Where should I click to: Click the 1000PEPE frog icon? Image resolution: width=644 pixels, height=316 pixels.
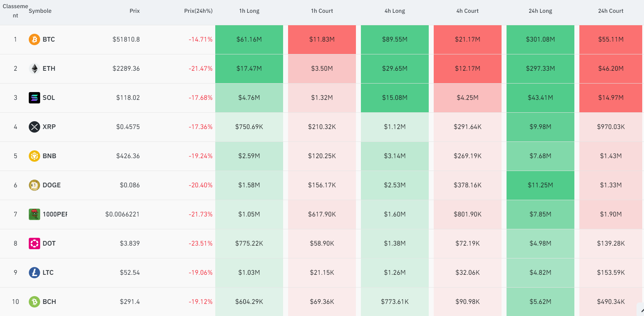[34, 214]
